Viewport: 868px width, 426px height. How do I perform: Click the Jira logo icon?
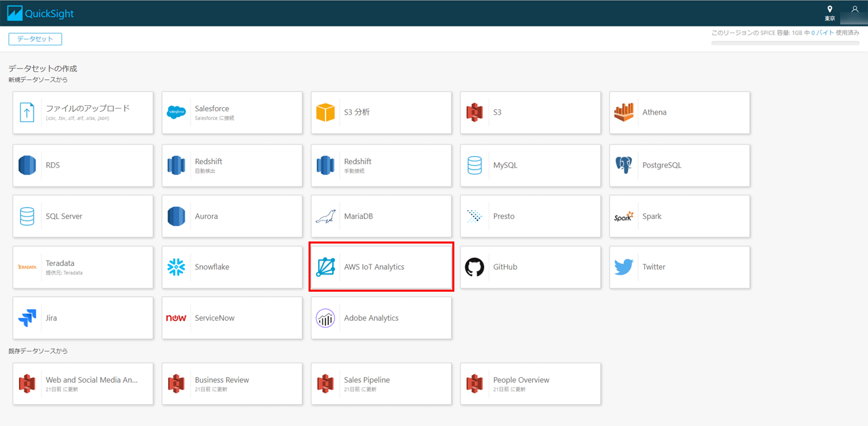coord(26,318)
